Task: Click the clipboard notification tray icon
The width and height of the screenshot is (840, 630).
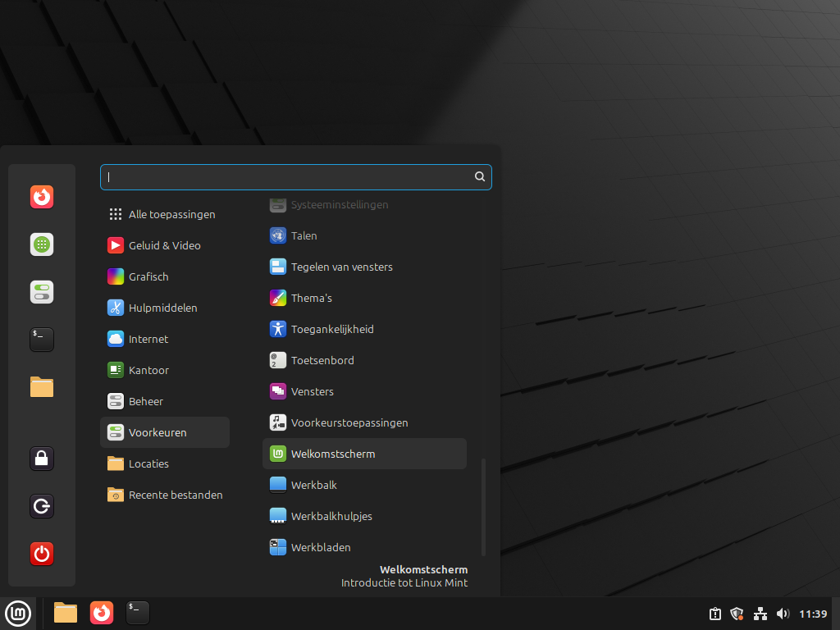Action: tap(715, 614)
